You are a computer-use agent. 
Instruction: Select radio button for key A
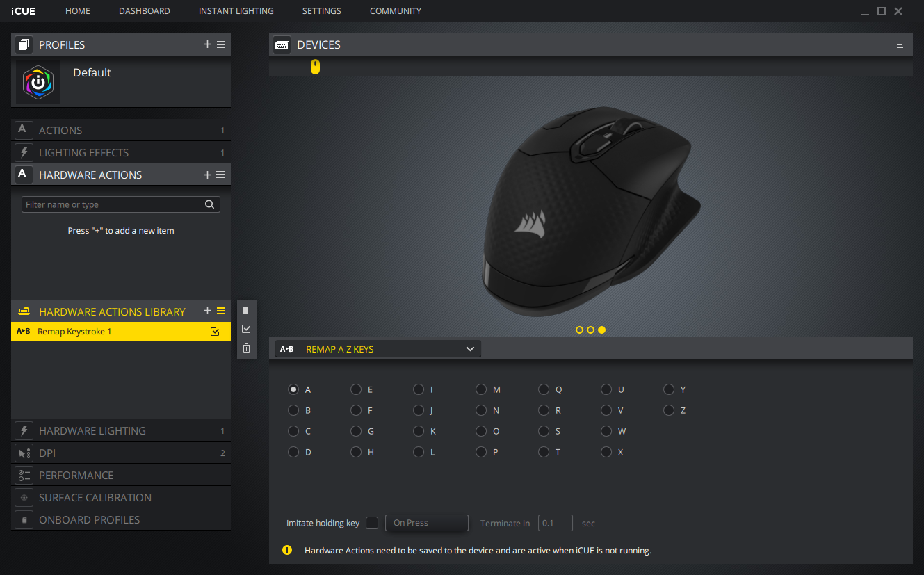[x=293, y=390]
